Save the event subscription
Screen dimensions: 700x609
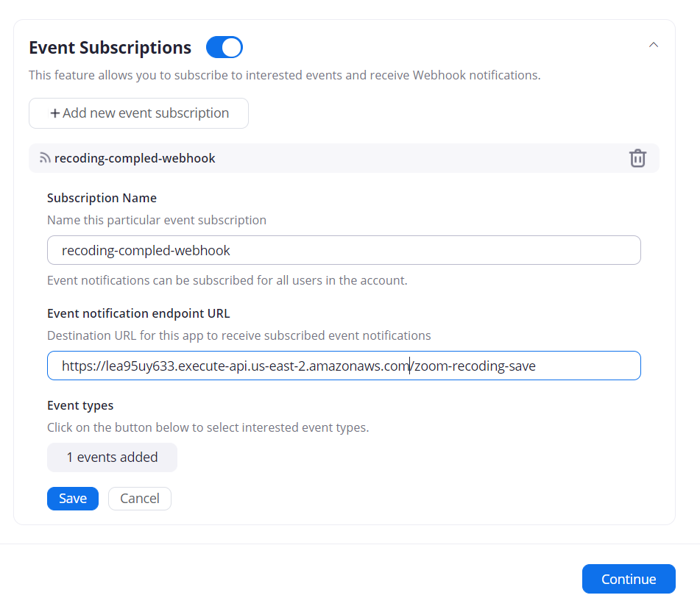[x=73, y=499]
